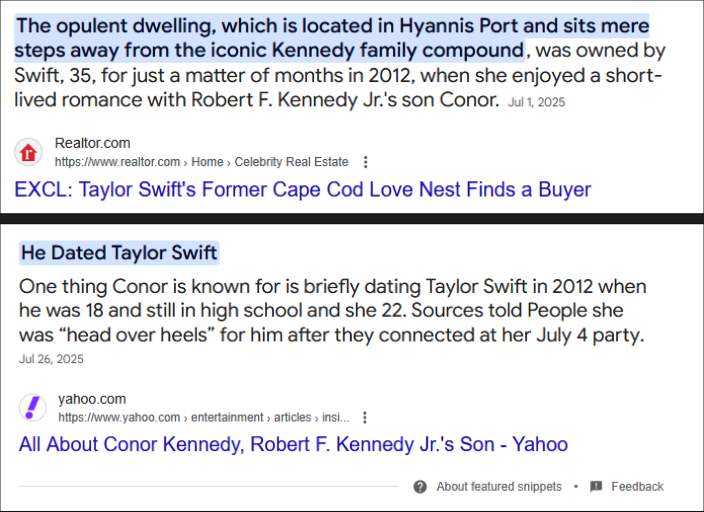The height and width of the screenshot is (512, 704).
Task: Click the question mark help icon
Action: coord(420,487)
